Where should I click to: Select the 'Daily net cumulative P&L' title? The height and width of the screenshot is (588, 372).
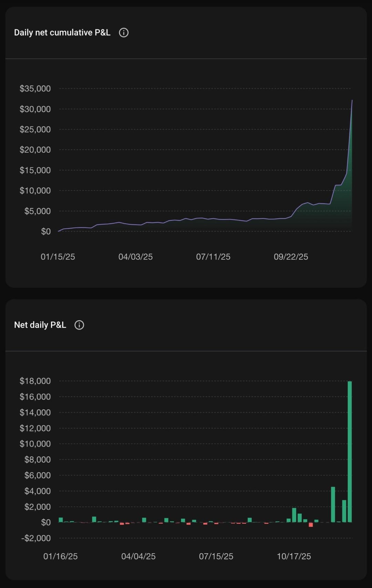pyautogui.click(x=62, y=33)
